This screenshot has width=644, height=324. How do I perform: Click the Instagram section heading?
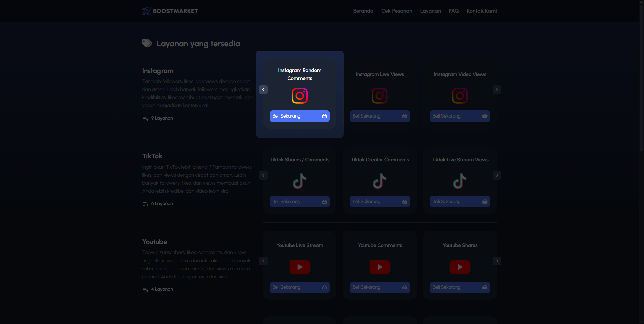[x=158, y=71]
